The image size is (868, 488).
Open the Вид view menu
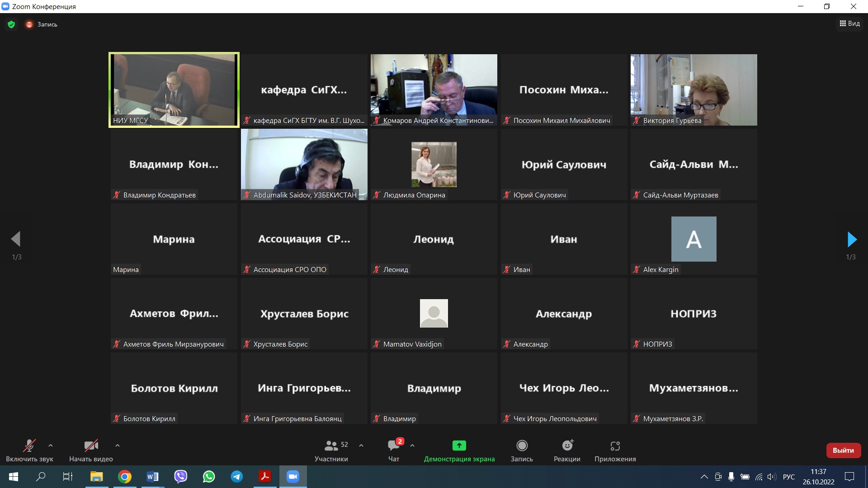click(850, 23)
